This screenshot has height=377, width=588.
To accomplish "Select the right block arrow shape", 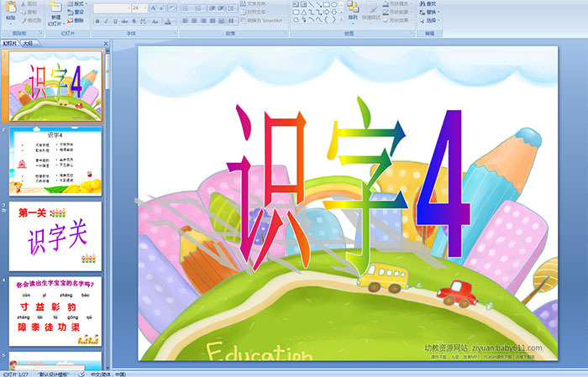I will (x=327, y=13).
